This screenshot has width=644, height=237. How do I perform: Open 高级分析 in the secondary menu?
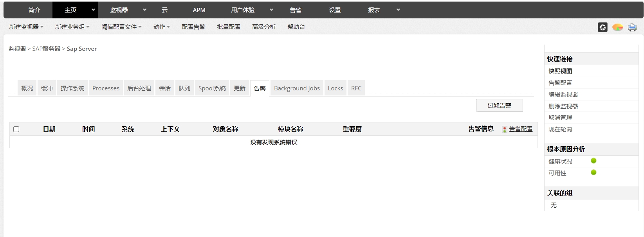264,27
